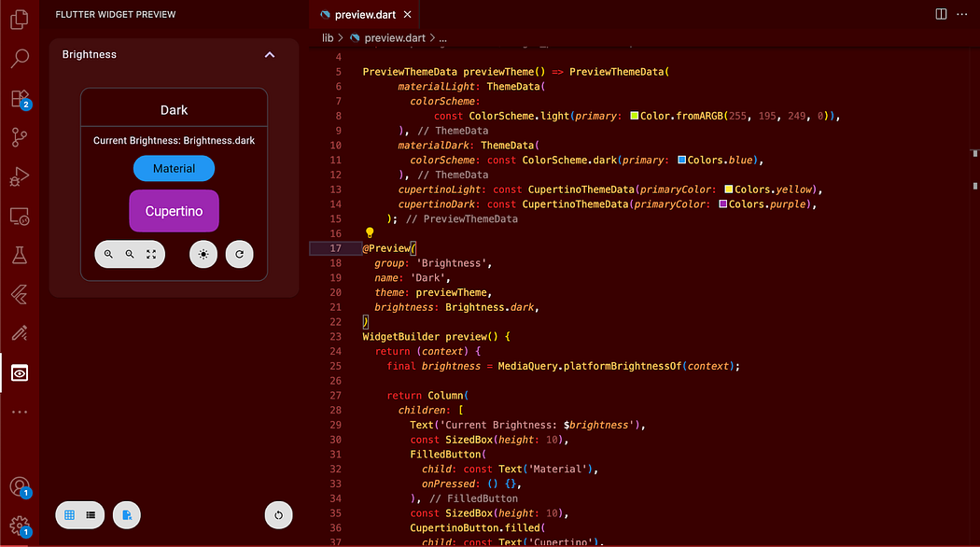Open the editor more actions ellipsis menu

962,14
